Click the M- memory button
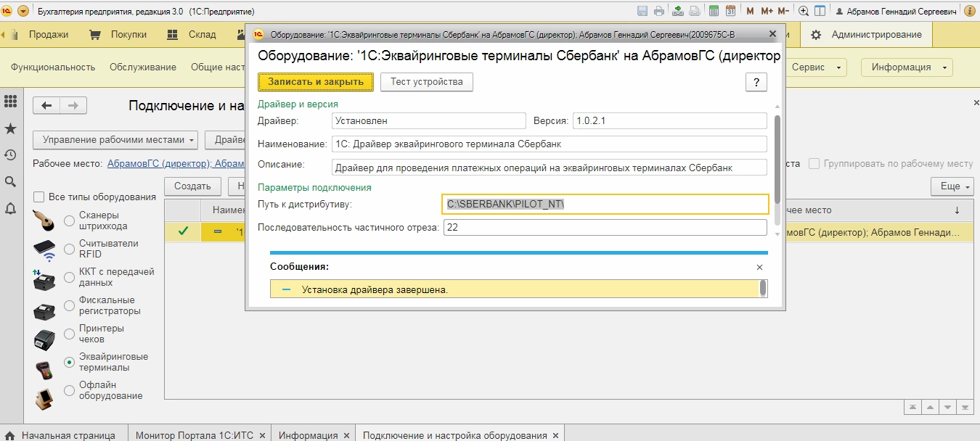 [783, 11]
